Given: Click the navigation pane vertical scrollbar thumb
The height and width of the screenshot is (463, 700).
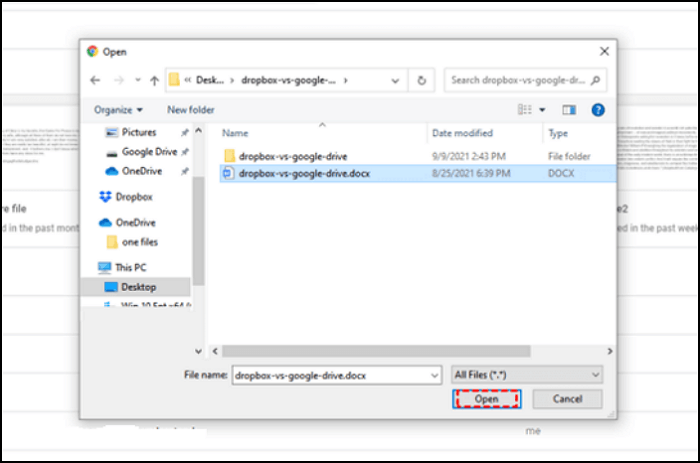Looking at the screenshot, I should point(199,231).
